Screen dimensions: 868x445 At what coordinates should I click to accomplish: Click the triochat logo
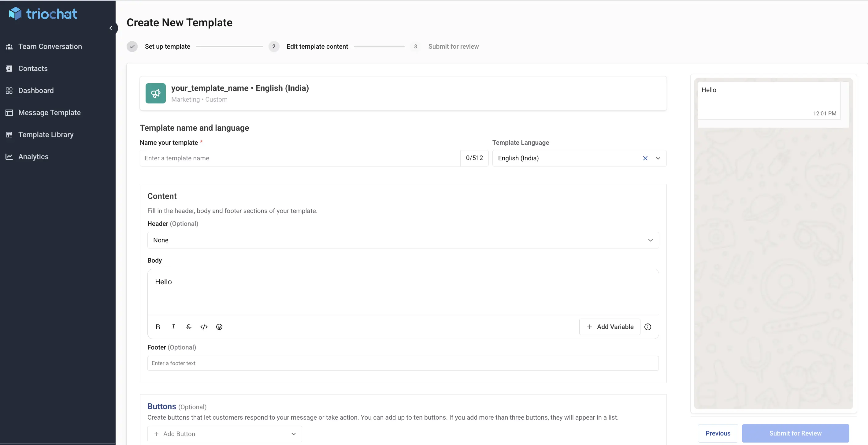(x=43, y=13)
